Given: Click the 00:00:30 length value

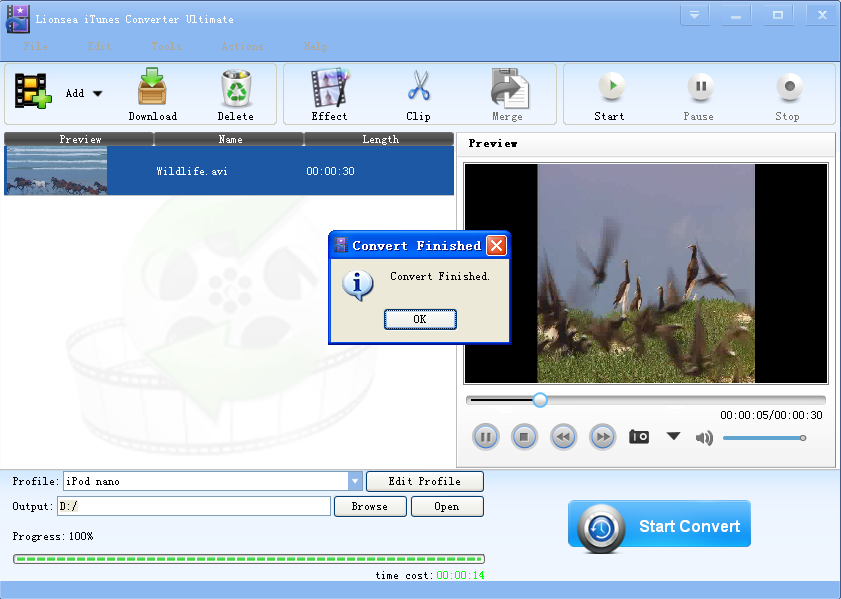Looking at the screenshot, I should 330,171.
